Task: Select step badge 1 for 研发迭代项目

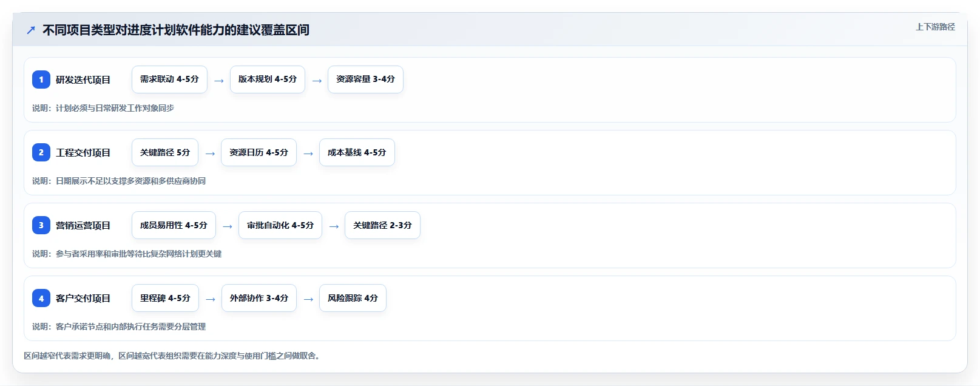Action: pyautogui.click(x=41, y=80)
